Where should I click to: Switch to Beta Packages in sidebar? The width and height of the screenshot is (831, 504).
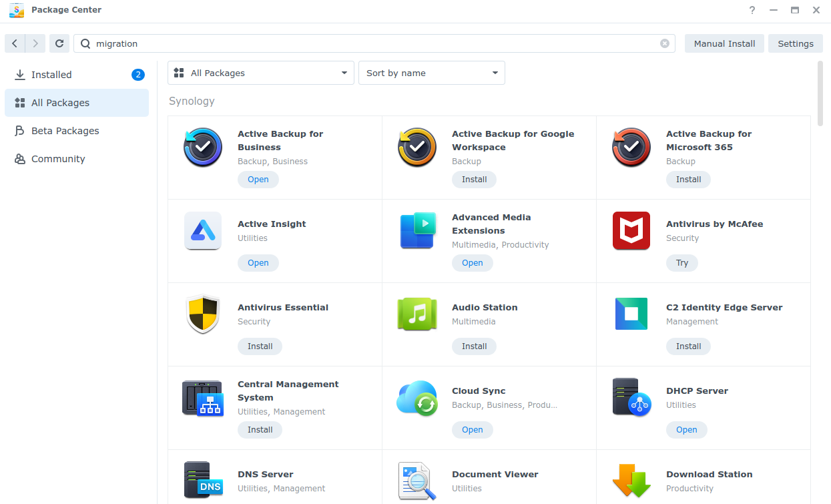coord(77,131)
